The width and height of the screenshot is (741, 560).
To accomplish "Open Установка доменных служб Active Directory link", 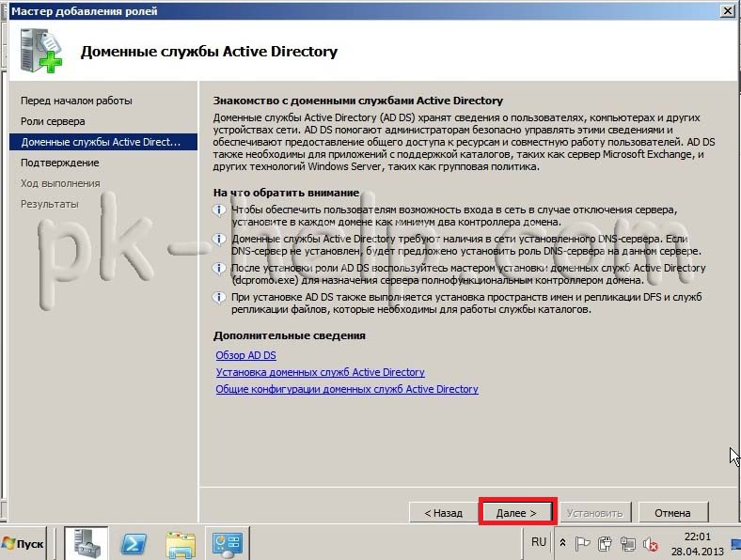I will (x=320, y=372).
